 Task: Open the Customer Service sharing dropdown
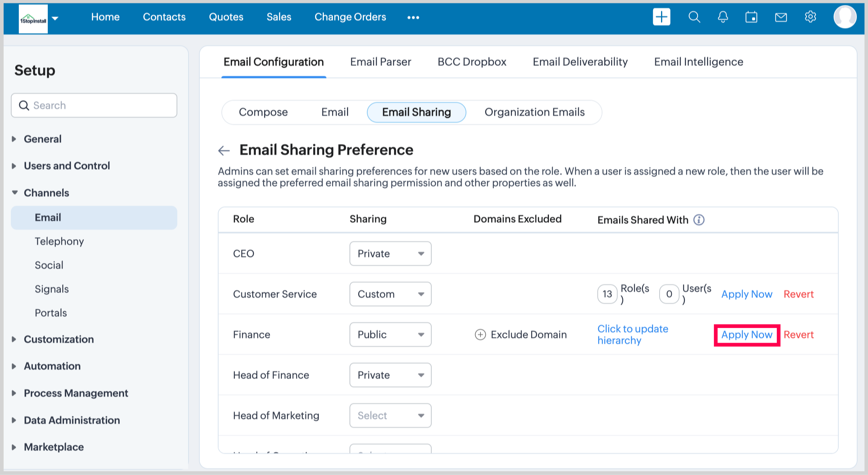point(390,294)
